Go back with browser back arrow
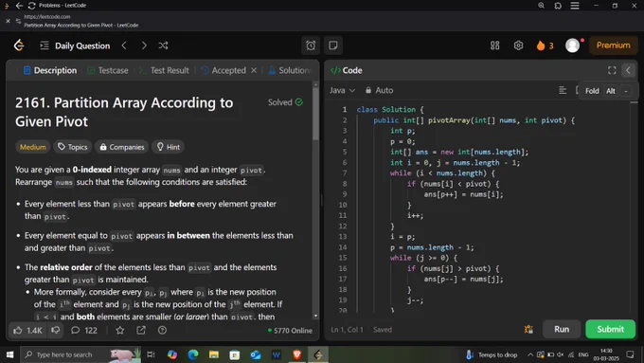The width and height of the screenshot is (644, 363). tap(19, 6)
